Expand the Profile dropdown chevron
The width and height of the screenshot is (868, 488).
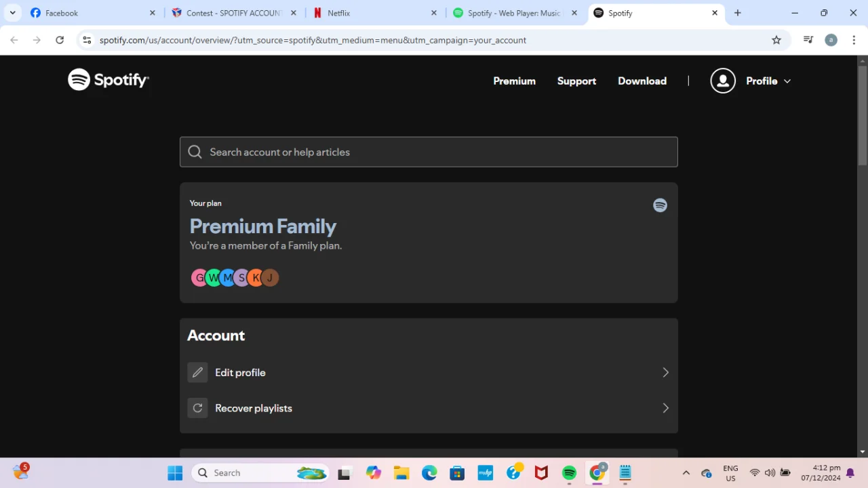click(x=787, y=81)
